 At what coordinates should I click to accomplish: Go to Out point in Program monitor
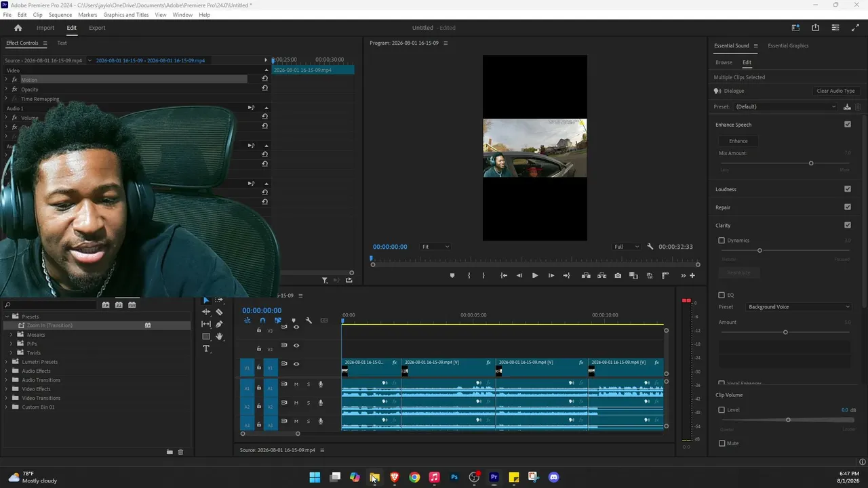tap(566, 276)
